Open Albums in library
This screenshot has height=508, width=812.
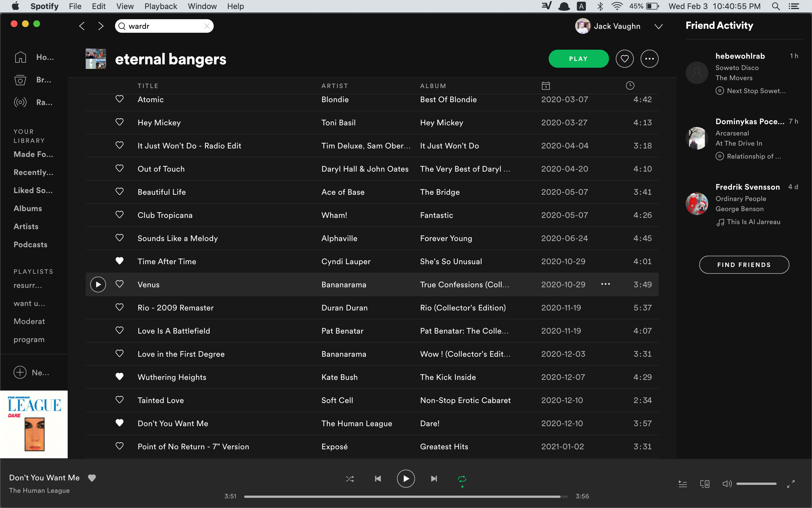point(28,209)
